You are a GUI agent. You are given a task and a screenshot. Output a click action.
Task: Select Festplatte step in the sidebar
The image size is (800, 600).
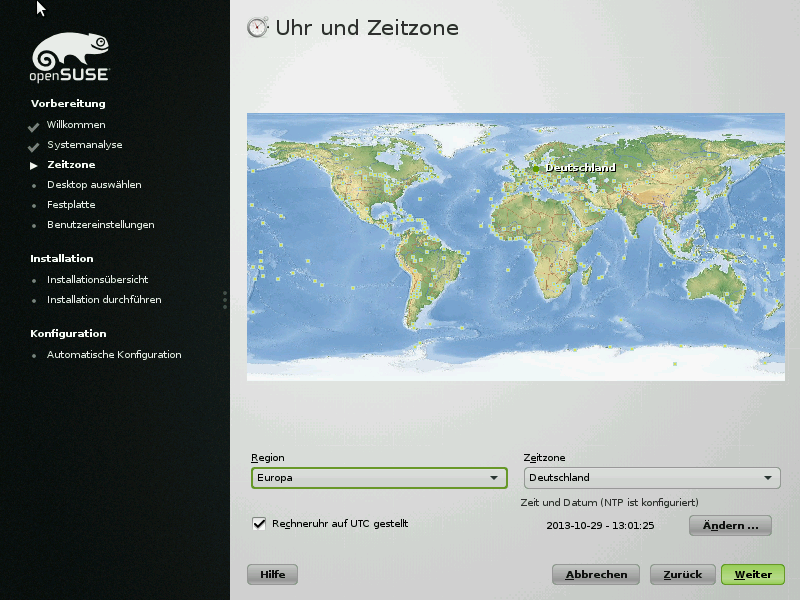(71, 205)
